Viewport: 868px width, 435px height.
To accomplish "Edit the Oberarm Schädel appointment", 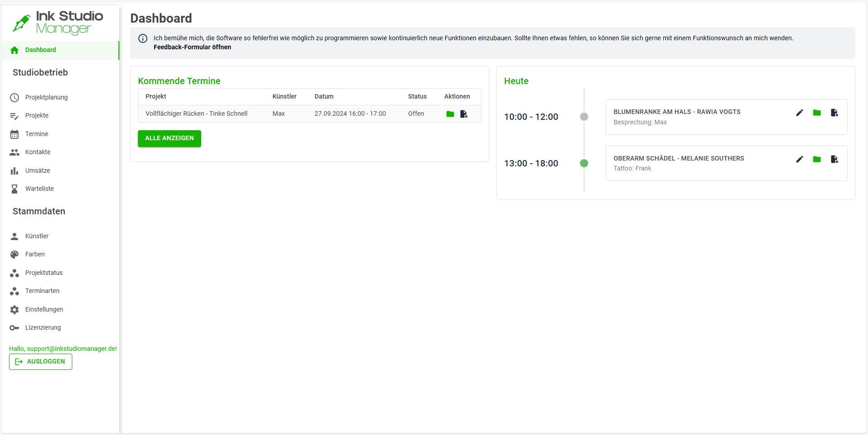I will [800, 159].
